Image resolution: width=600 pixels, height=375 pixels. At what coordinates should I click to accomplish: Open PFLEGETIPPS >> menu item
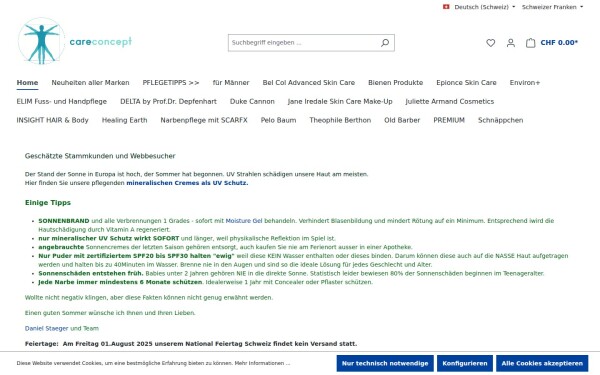(x=171, y=83)
